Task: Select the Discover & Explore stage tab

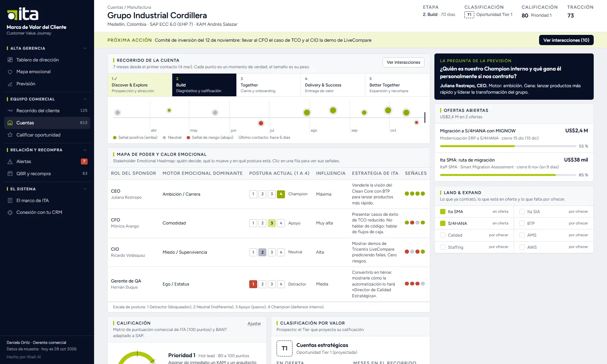Action: [140, 85]
